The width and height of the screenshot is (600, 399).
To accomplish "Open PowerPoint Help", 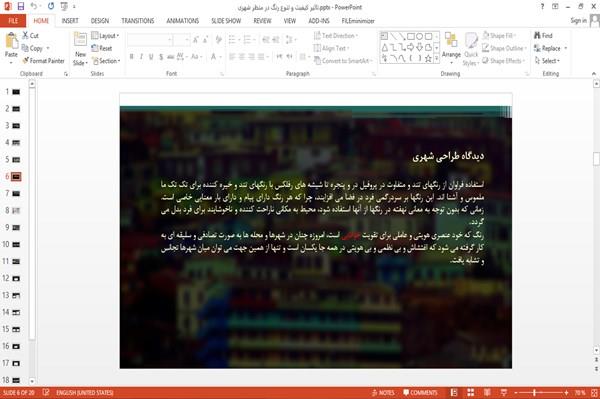I will click(542, 7).
